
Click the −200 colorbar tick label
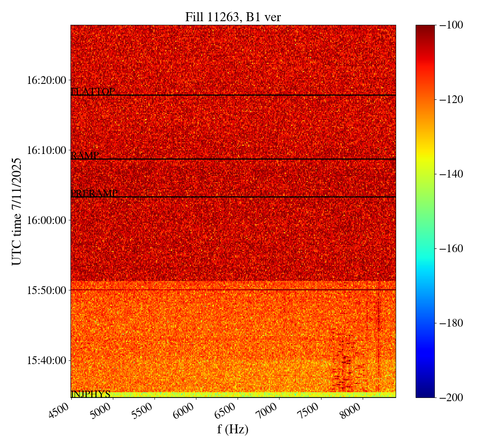click(x=451, y=397)
